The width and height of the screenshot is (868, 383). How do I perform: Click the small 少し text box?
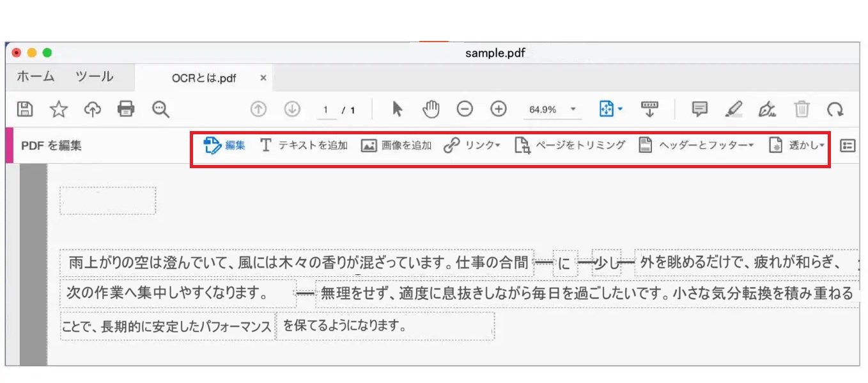tap(606, 263)
